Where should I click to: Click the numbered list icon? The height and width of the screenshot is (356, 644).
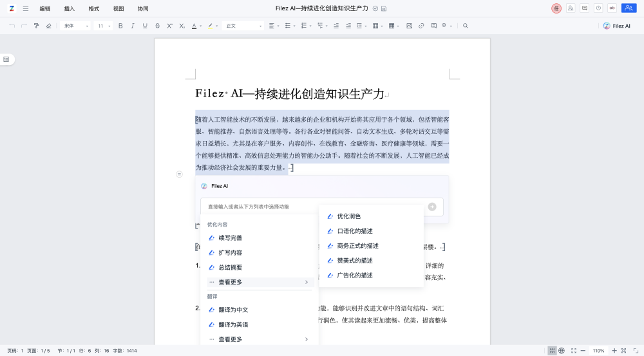tap(304, 26)
